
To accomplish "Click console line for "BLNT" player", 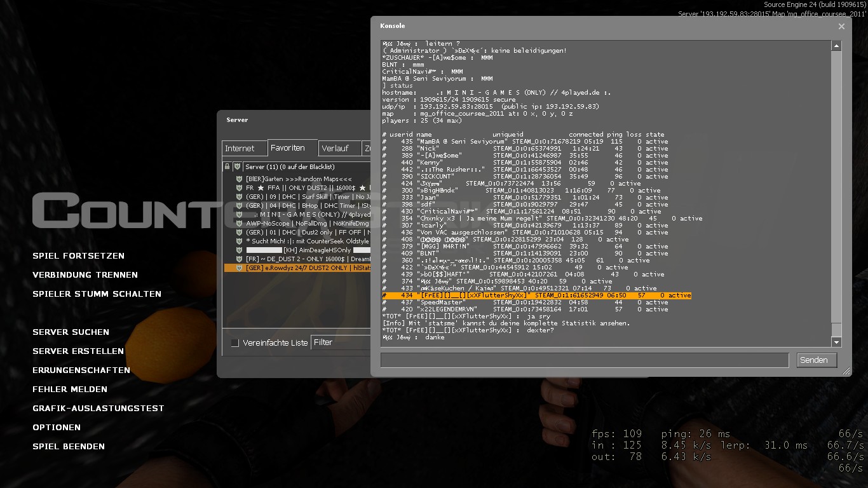I will [525, 254].
